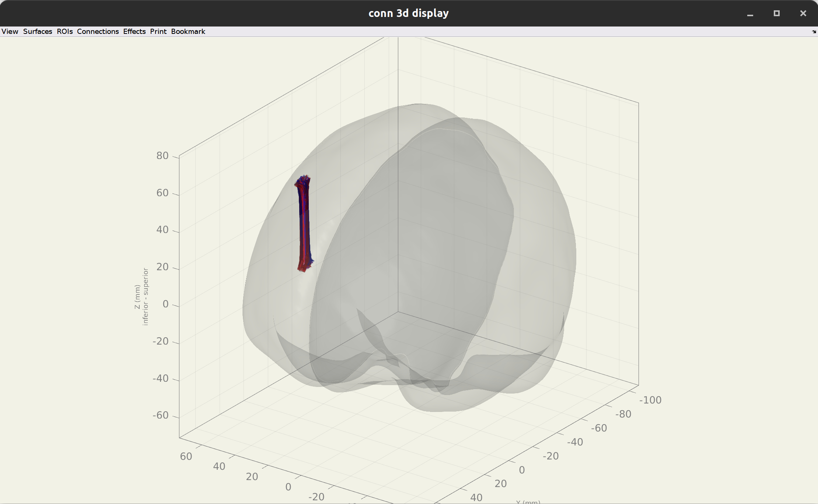Click the -100 tick label on Y axis
Screen dimensions: 818x504
[x=650, y=400]
